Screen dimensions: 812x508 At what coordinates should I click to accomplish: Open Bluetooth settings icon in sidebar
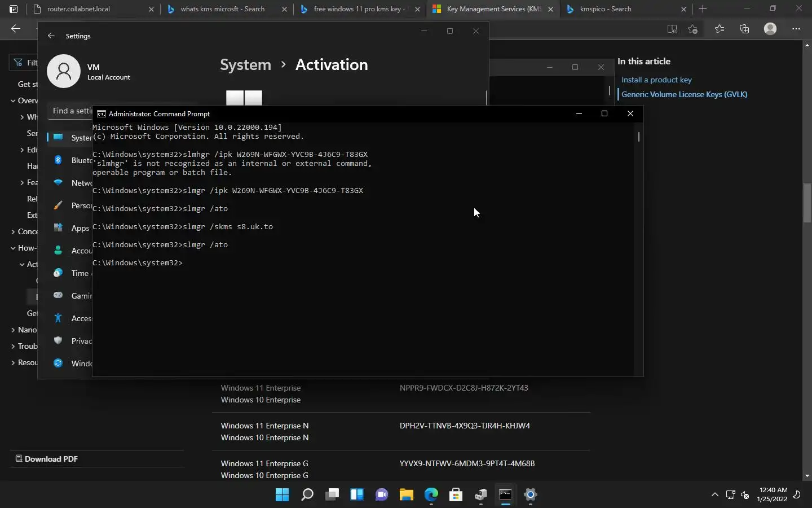click(58, 160)
